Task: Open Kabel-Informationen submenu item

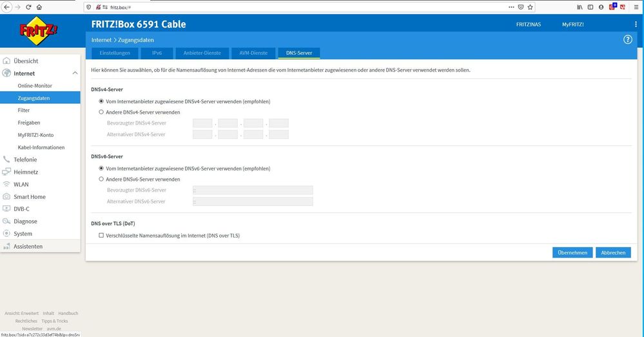Action: tap(41, 147)
